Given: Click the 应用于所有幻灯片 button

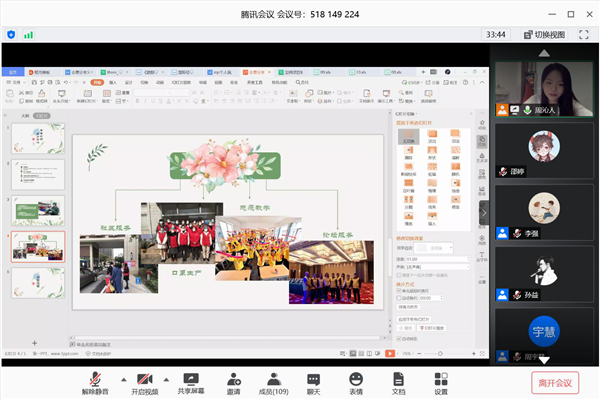Looking at the screenshot, I should pyautogui.click(x=414, y=319).
